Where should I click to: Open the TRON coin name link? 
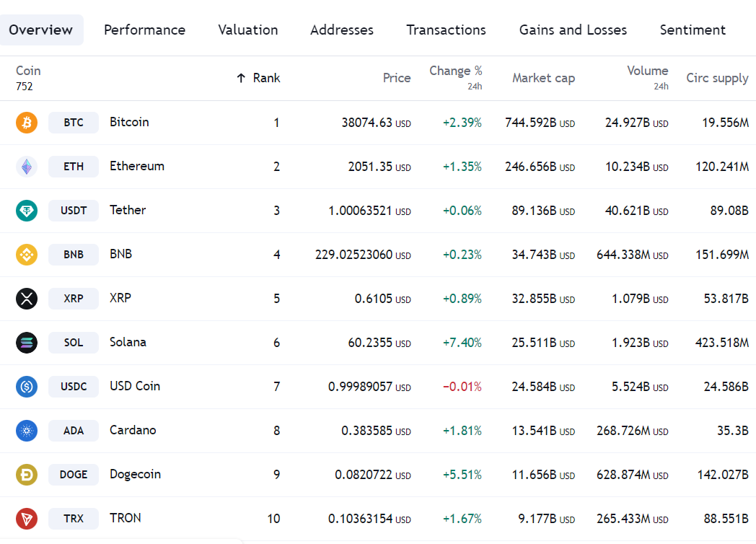coord(126,518)
